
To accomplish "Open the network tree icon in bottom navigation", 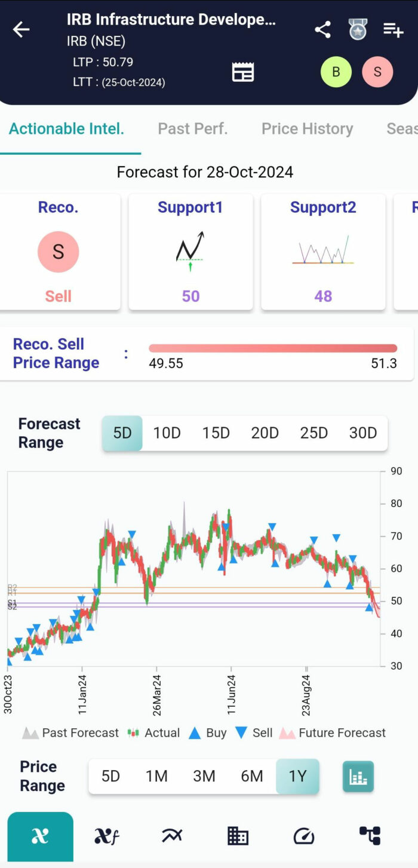I will coord(370,836).
